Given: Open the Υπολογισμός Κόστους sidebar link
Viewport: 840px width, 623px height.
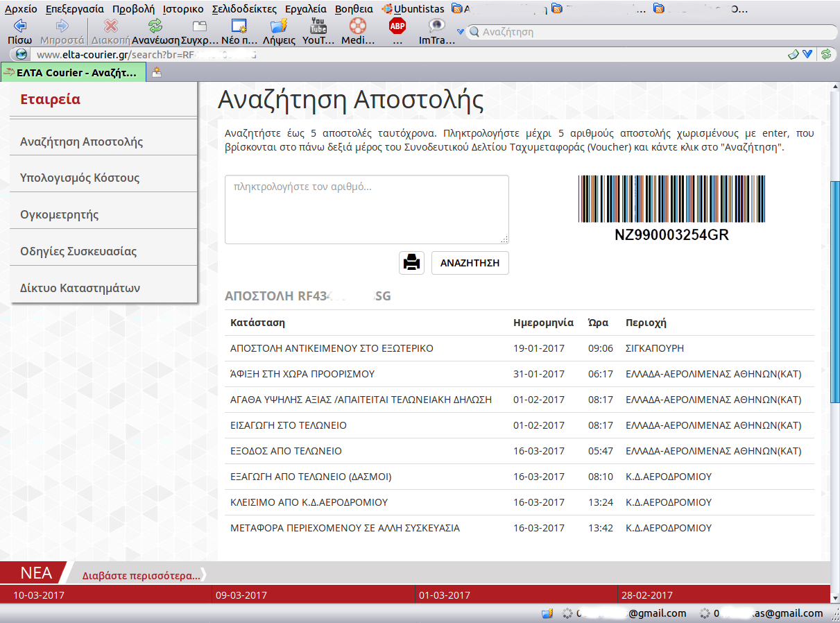Looking at the screenshot, I should click(80, 178).
